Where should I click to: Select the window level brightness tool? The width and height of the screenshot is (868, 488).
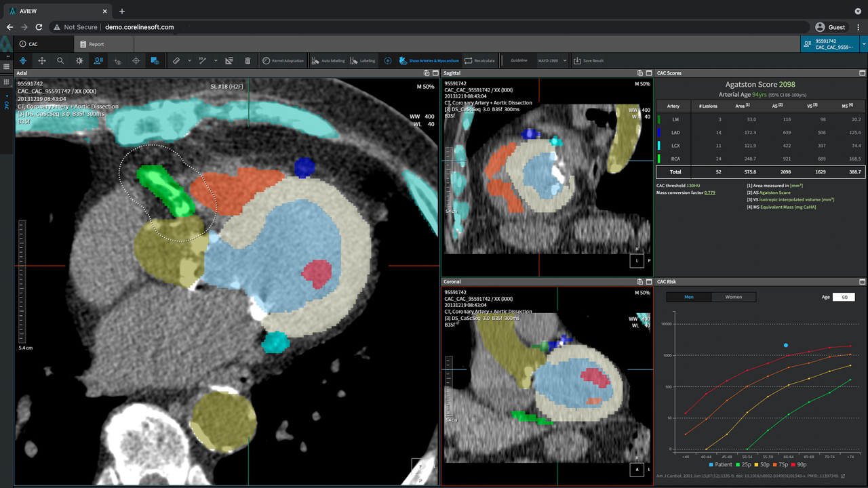click(79, 61)
